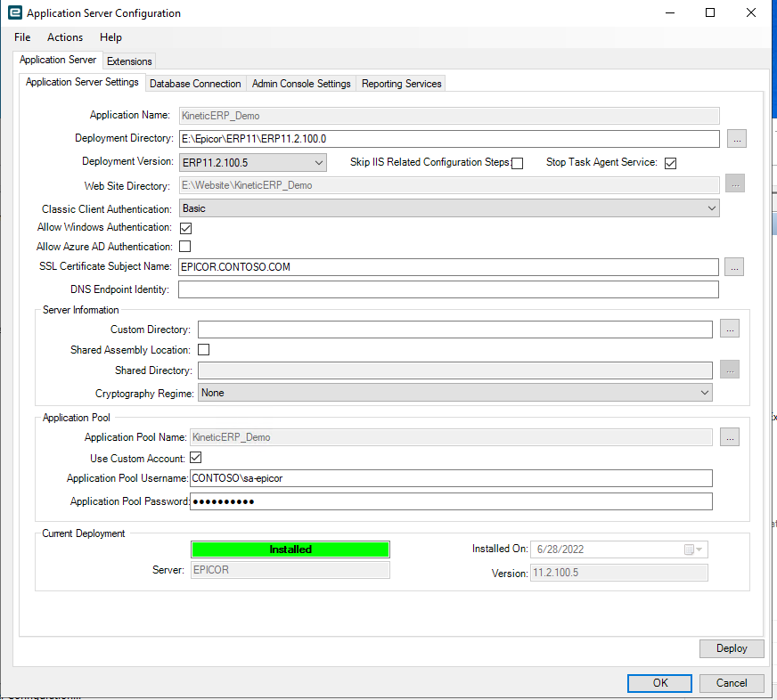Click the Epicor app icon in title bar
The height and width of the screenshot is (700, 777).
click(x=15, y=12)
